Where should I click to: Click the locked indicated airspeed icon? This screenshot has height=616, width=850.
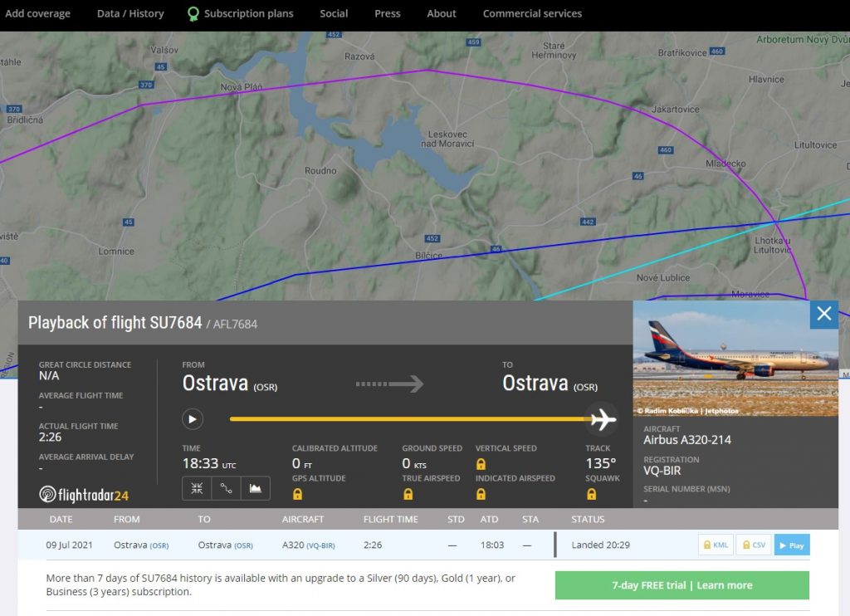[x=481, y=494]
